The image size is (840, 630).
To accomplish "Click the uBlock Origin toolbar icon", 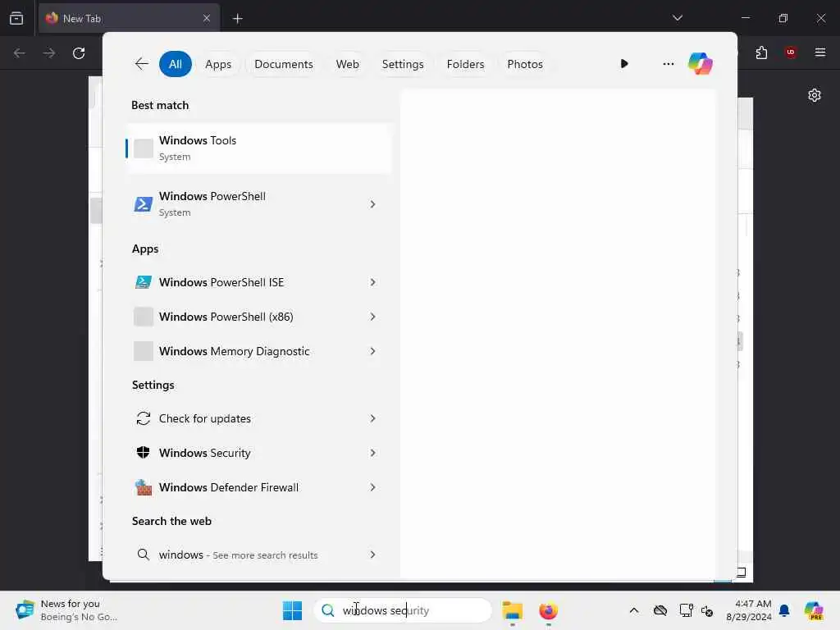I will click(x=790, y=52).
